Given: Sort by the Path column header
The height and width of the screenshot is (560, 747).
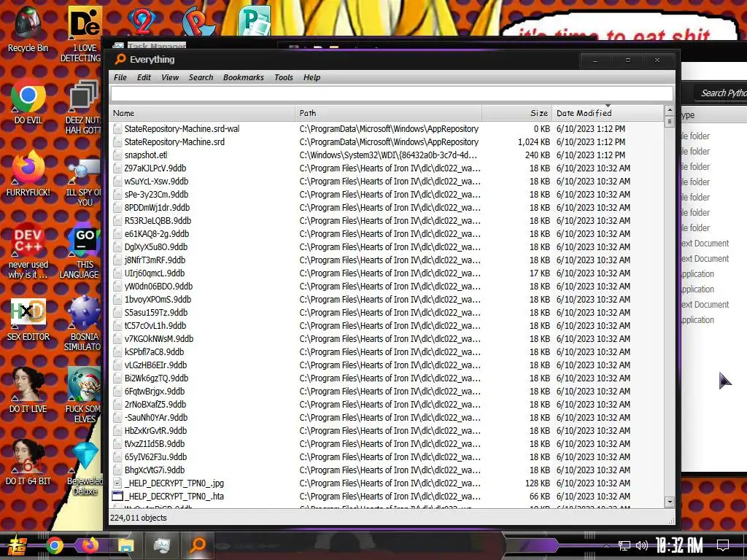Looking at the screenshot, I should pos(388,113).
